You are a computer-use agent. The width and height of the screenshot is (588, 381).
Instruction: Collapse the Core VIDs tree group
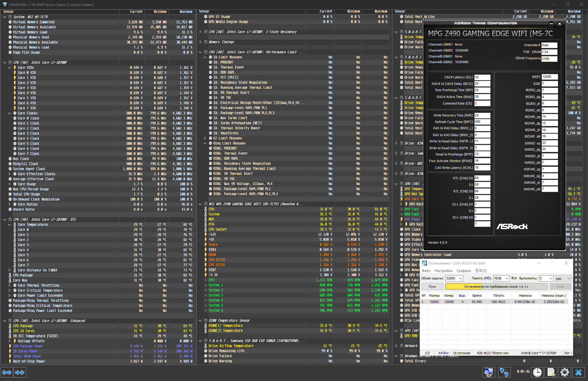point(10,68)
